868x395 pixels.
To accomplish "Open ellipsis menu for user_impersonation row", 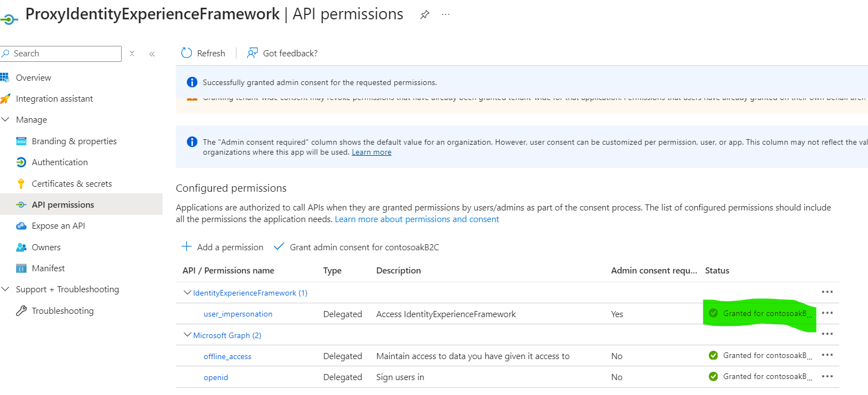I will click(x=827, y=313).
